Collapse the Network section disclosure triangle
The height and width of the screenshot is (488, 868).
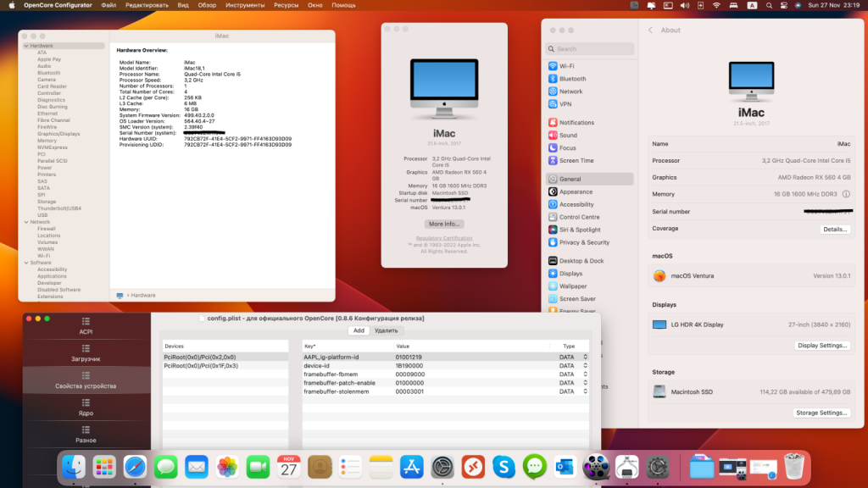tap(26, 222)
